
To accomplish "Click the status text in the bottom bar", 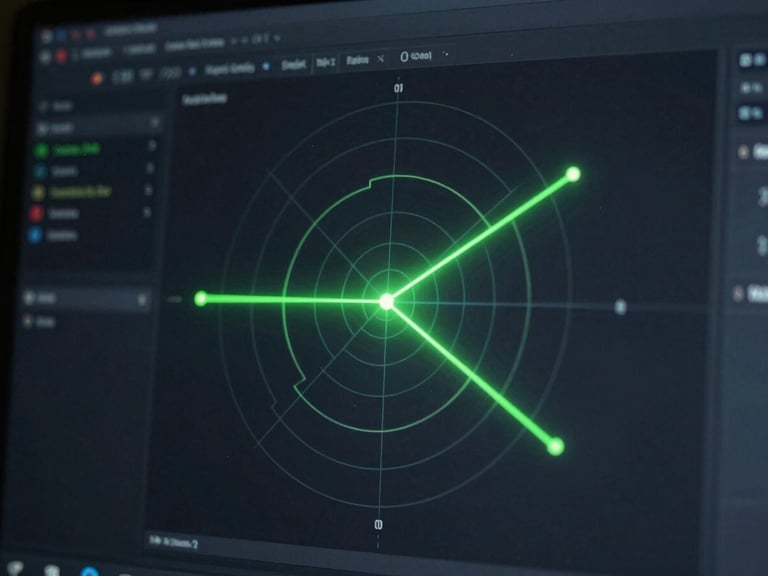I will pos(174,542).
